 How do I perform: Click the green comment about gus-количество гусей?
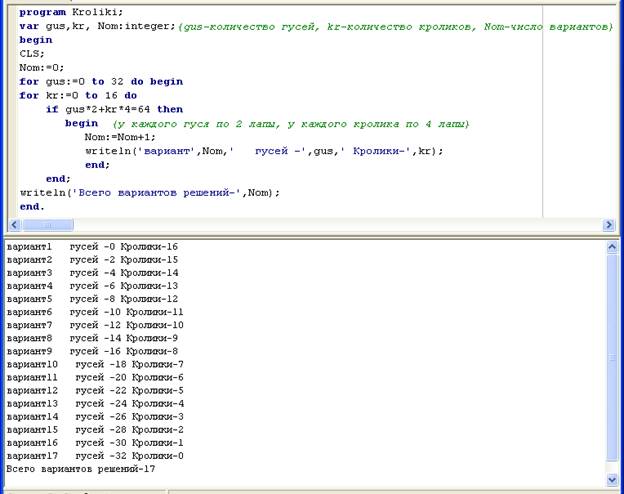click(x=396, y=27)
